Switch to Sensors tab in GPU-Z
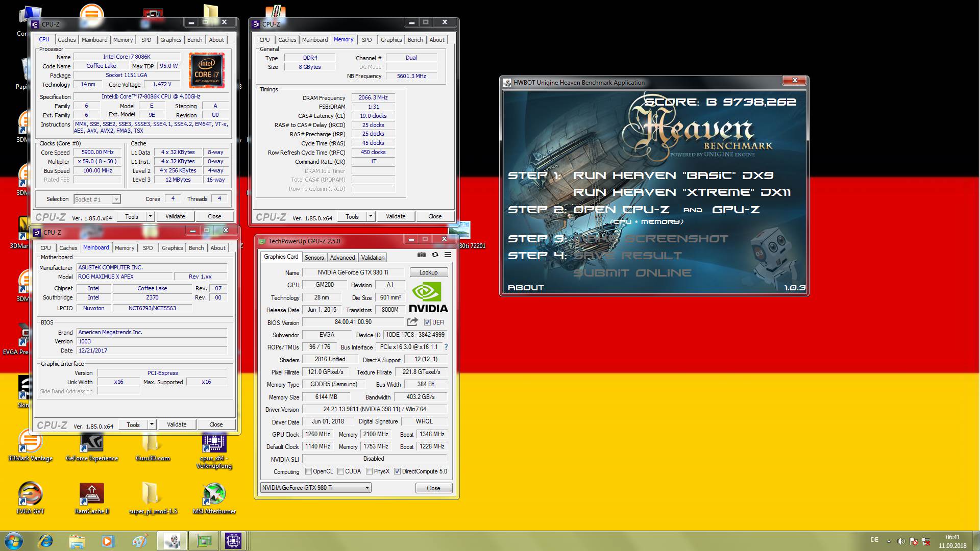Screen dimensions: 980x551 coord(314,258)
